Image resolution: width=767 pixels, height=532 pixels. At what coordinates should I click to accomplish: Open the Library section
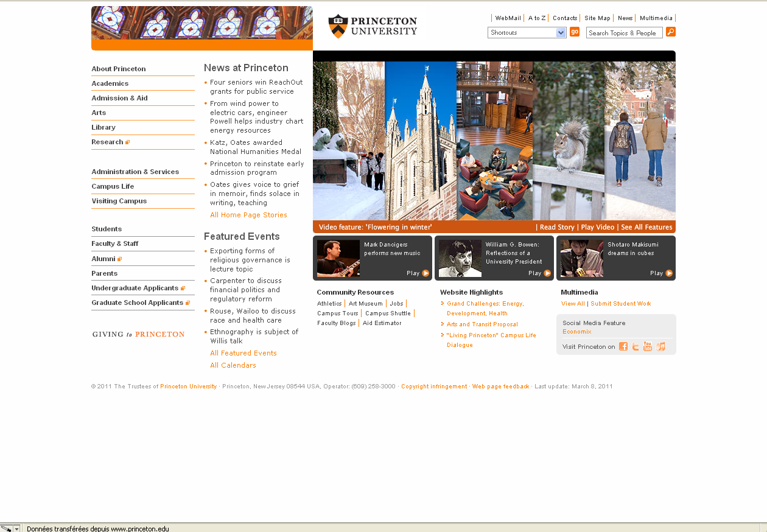[103, 127]
